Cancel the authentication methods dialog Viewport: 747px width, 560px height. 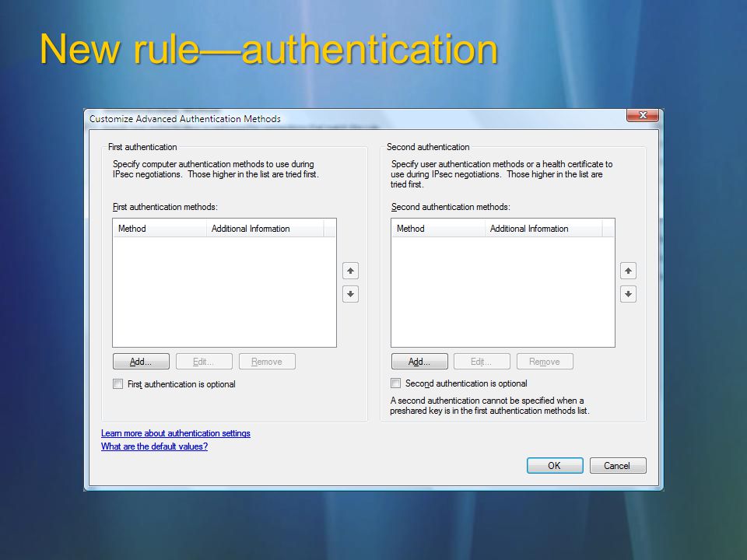618,466
